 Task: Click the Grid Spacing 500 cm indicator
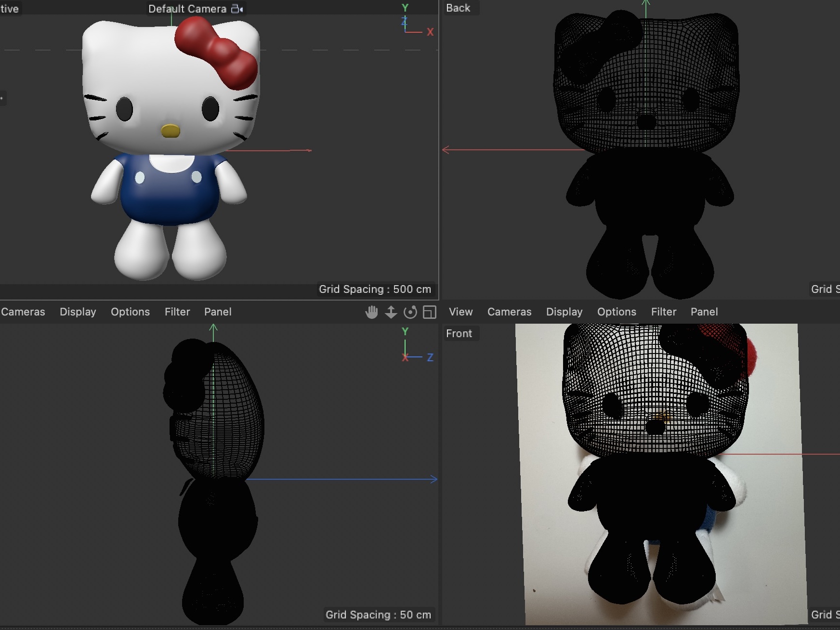[375, 289]
